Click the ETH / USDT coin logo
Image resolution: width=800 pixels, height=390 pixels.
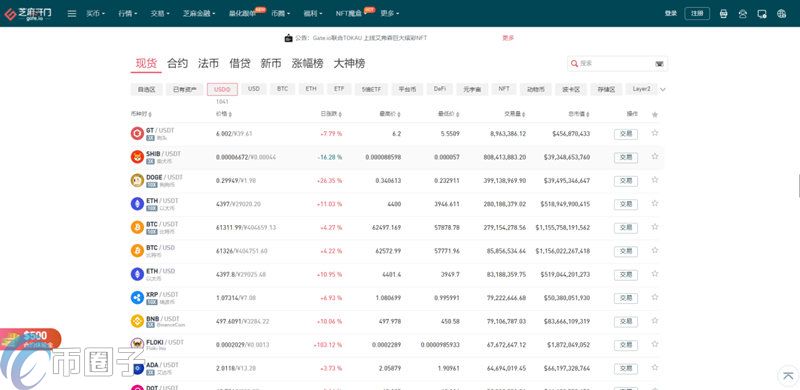(137, 204)
